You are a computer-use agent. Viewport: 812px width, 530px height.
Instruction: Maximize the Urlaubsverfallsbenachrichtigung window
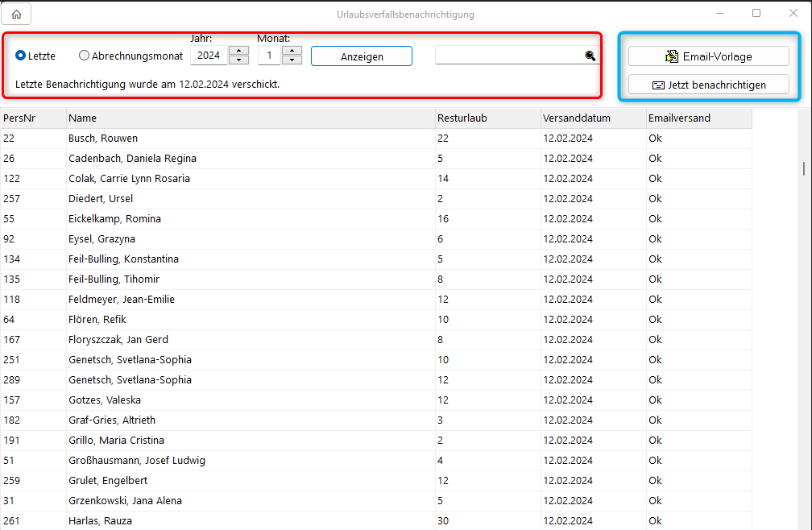pos(756,14)
